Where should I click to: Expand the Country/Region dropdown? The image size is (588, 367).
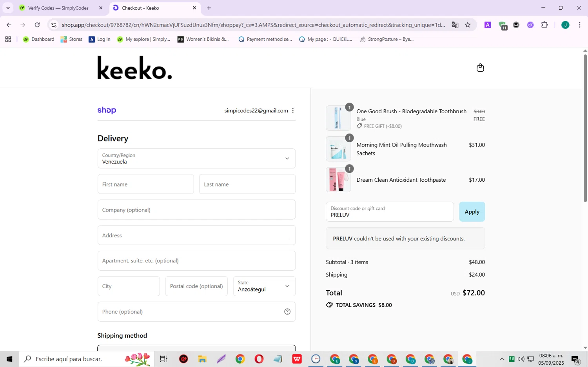pyautogui.click(x=196, y=158)
